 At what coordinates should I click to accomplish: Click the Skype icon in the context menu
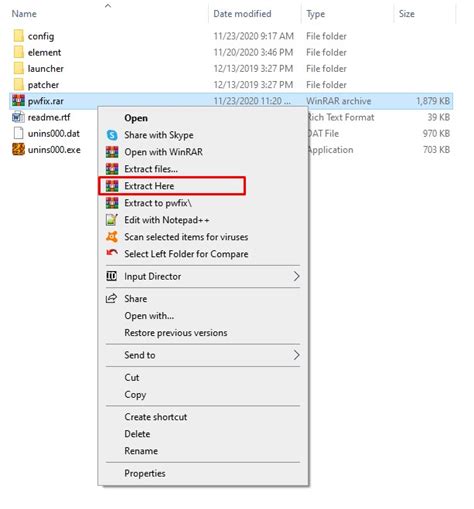[112, 135]
